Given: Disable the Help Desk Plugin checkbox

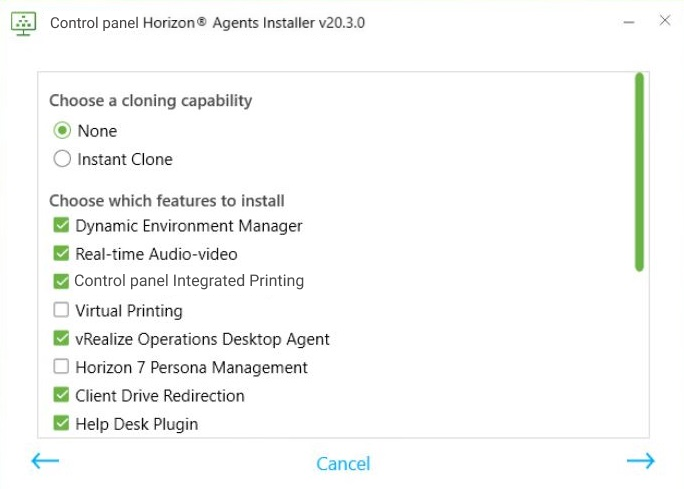Looking at the screenshot, I should [x=61, y=424].
